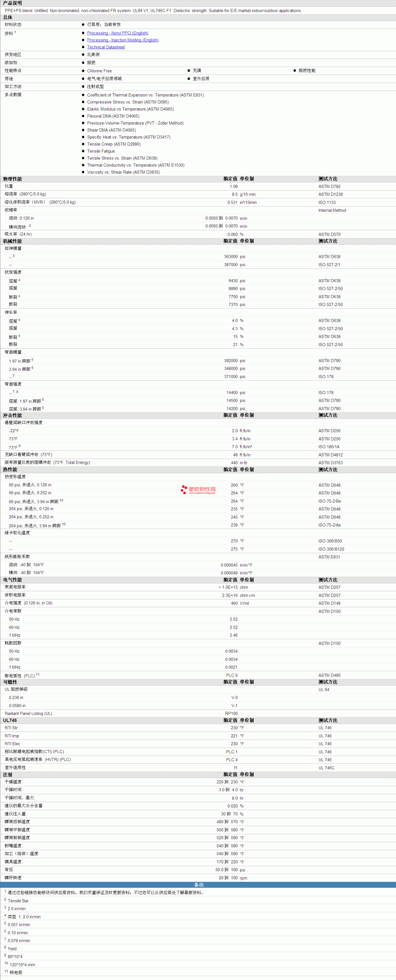
Task: Select the "Tensile Bar" footnote
Action: (x=18, y=901)
